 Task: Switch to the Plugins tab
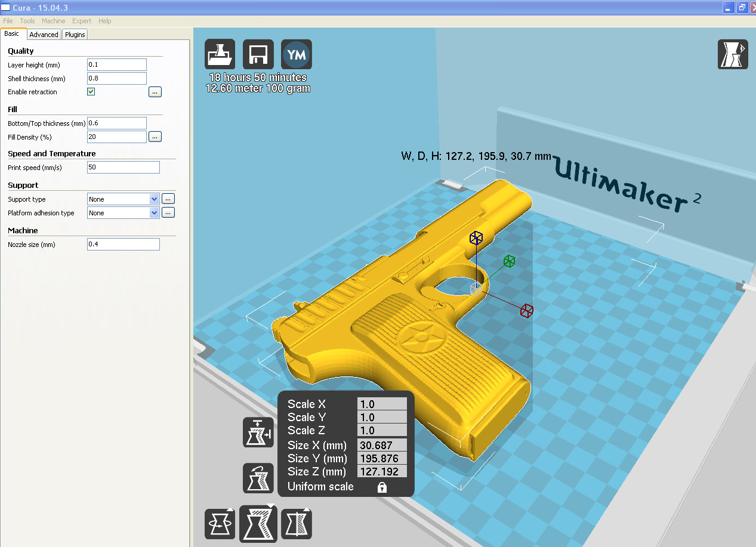click(74, 34)
